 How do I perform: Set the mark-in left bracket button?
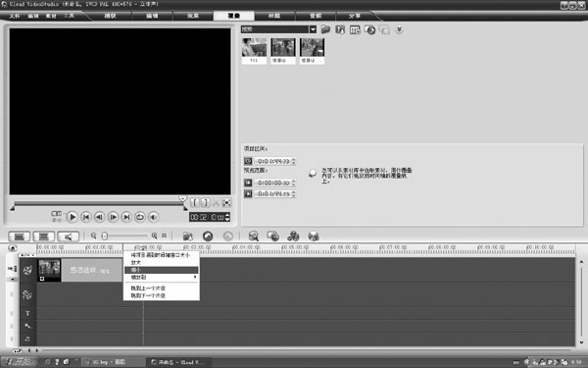pos(195,202)
